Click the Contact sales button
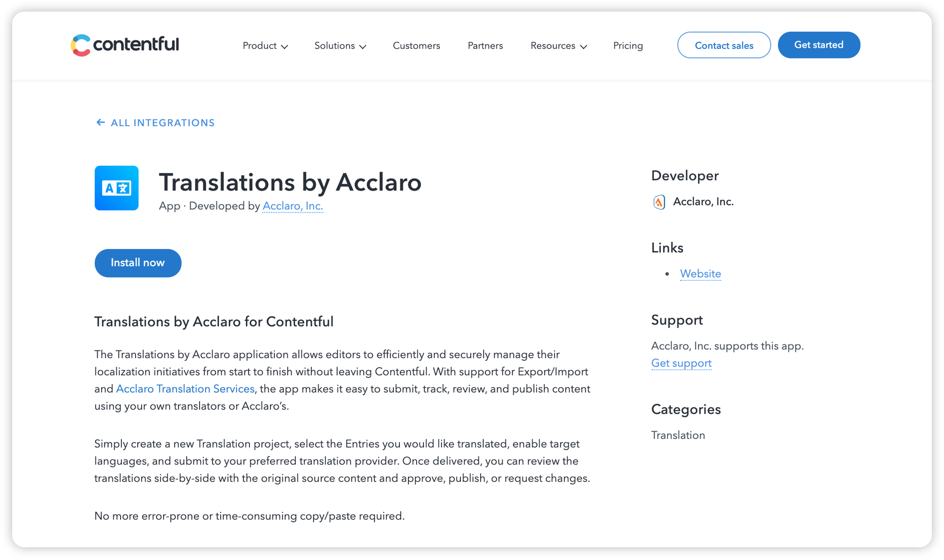Screen dimensions: 944x560 [724, 45]
